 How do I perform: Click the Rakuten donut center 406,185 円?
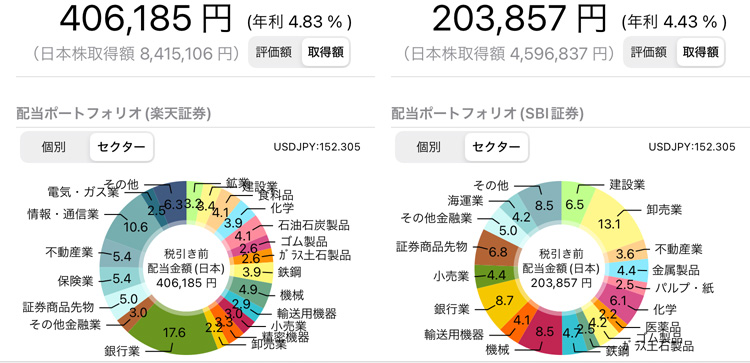pyautogui.click(x=186, y=282)
